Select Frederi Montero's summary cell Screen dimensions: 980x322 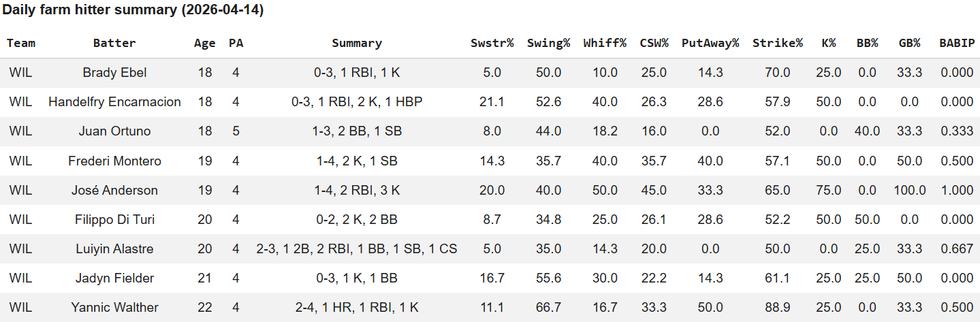(x=357, y=161)
